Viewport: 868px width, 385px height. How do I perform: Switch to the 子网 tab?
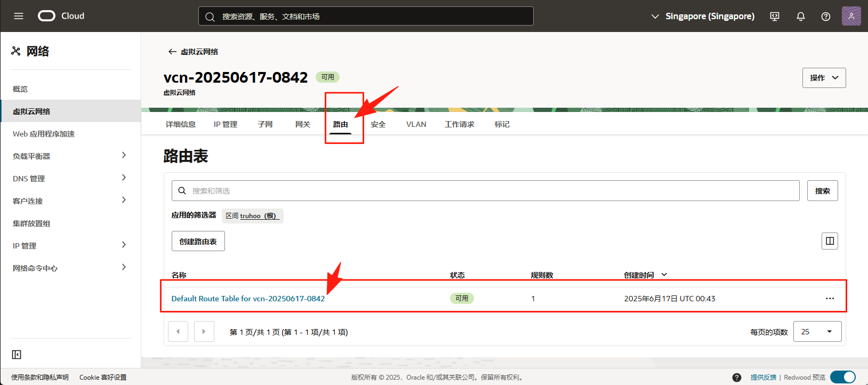point(265,124)
